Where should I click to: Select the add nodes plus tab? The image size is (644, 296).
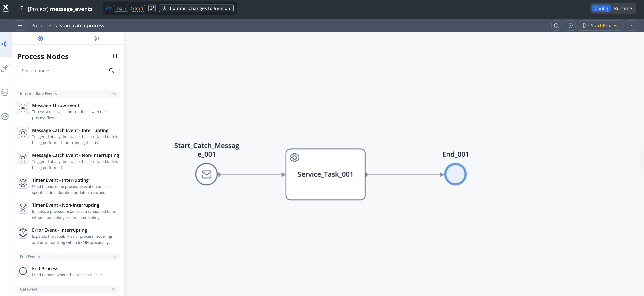(x=40, y=39)
